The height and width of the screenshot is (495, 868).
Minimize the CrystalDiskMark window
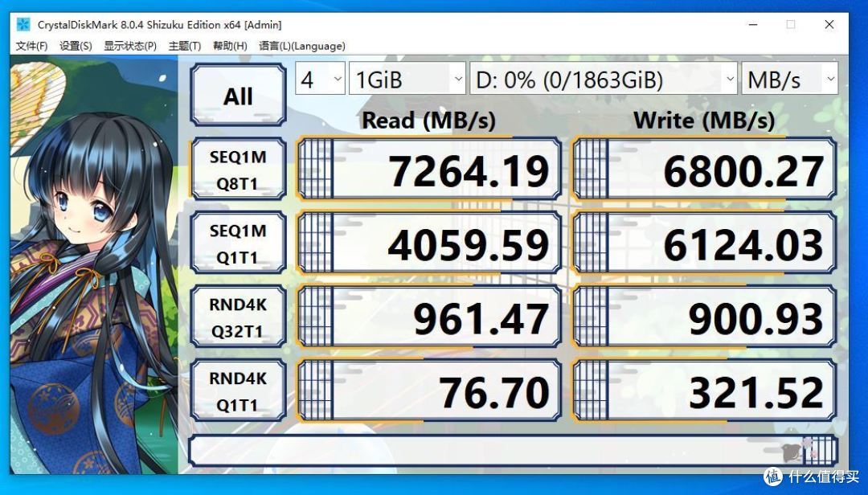click(x=753, y=25)
